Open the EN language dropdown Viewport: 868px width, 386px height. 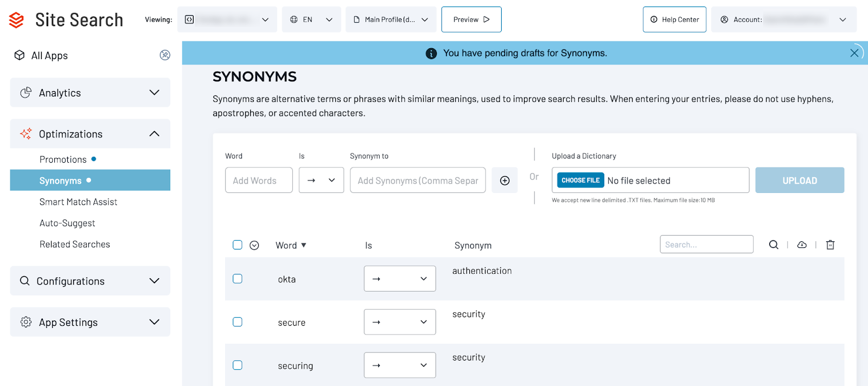(x=311, y=20)
